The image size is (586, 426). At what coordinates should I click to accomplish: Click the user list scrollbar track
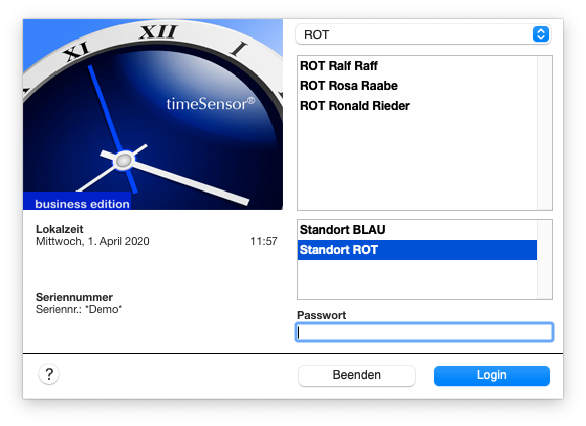click(545, 133)
